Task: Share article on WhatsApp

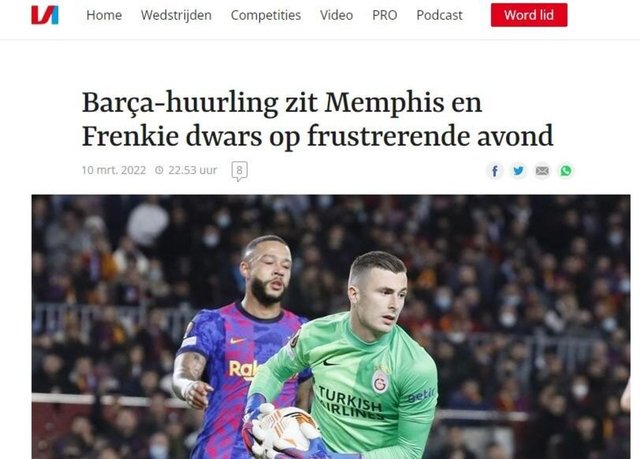Action: (566, 171)
